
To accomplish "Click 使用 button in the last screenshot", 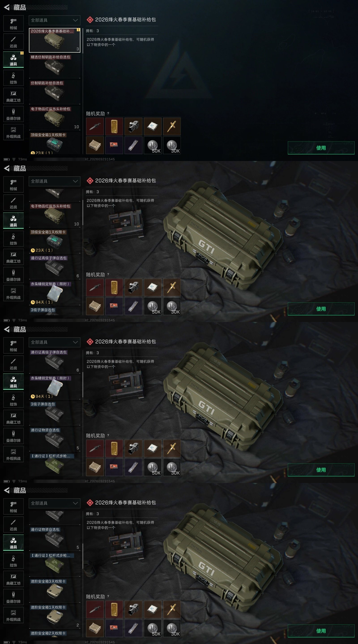I will coord(321,631).
